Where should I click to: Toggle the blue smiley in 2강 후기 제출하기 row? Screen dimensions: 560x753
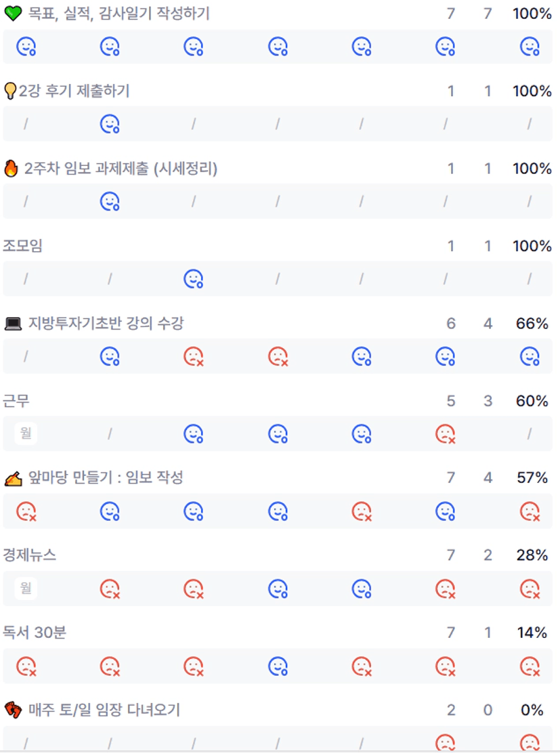click(x=110, y=124)
